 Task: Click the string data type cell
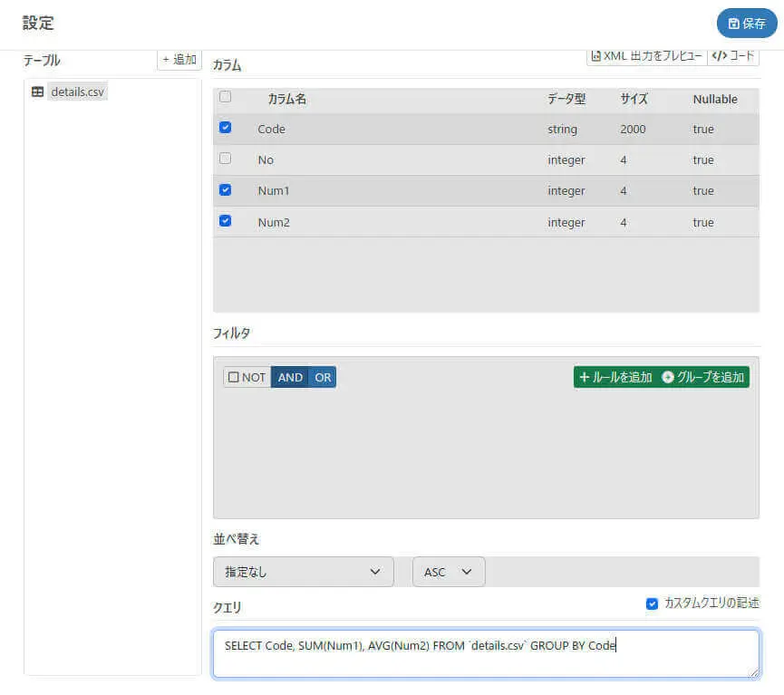562,129
